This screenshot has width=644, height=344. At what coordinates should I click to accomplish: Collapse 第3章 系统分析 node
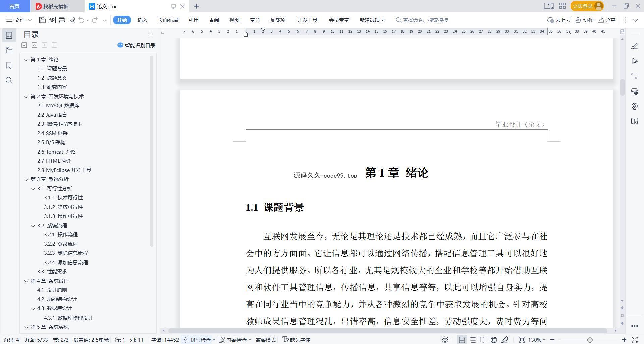[x=26, y=179]
